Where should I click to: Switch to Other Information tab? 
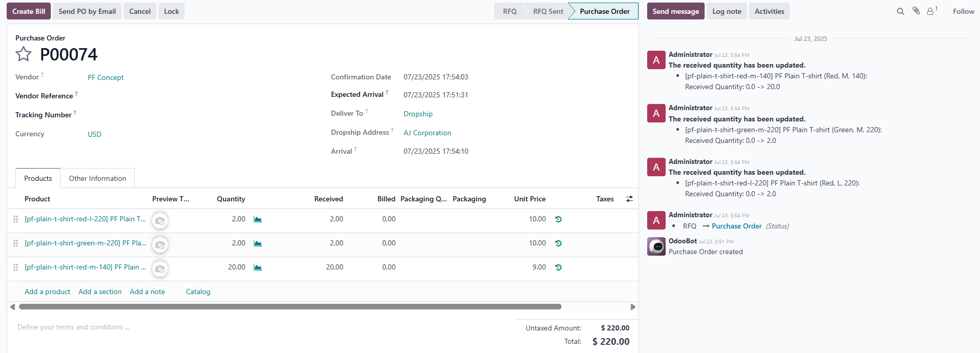(x=97, y=178)
